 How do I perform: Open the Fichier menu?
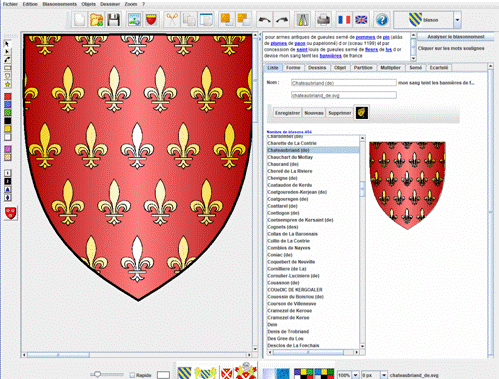(10, 4)
